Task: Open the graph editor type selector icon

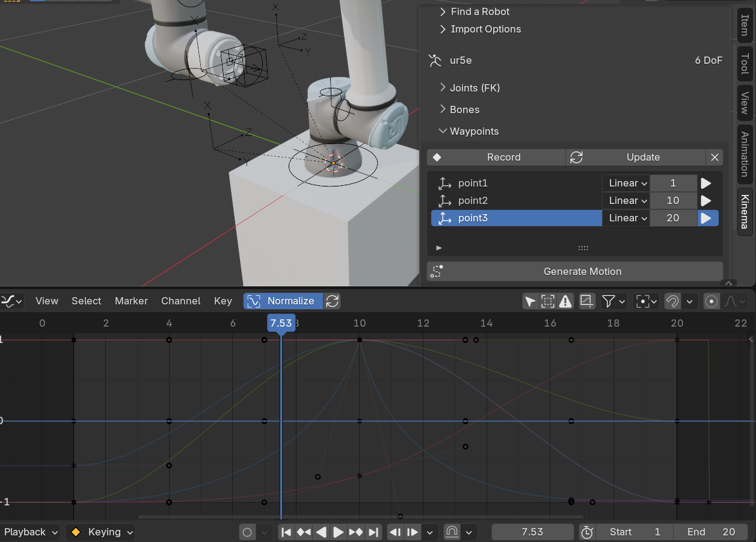Action: click(11, 301)
